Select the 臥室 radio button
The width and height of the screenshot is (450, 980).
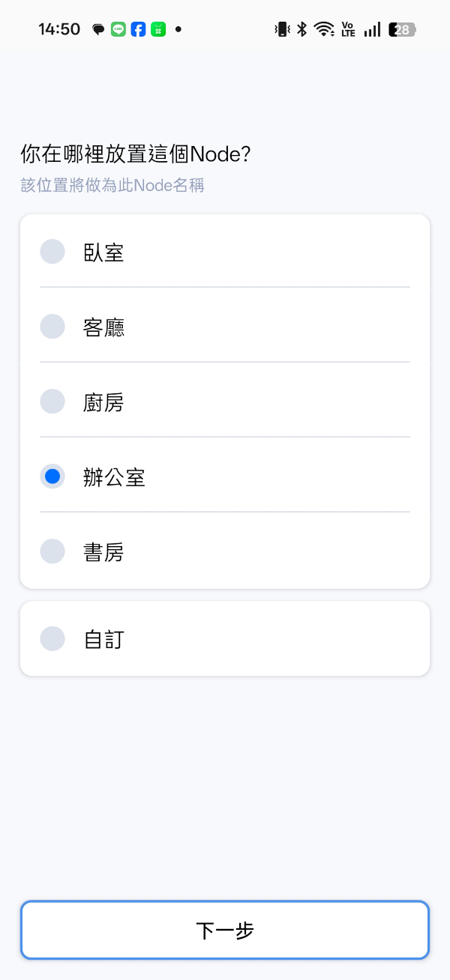coord(52,251)
